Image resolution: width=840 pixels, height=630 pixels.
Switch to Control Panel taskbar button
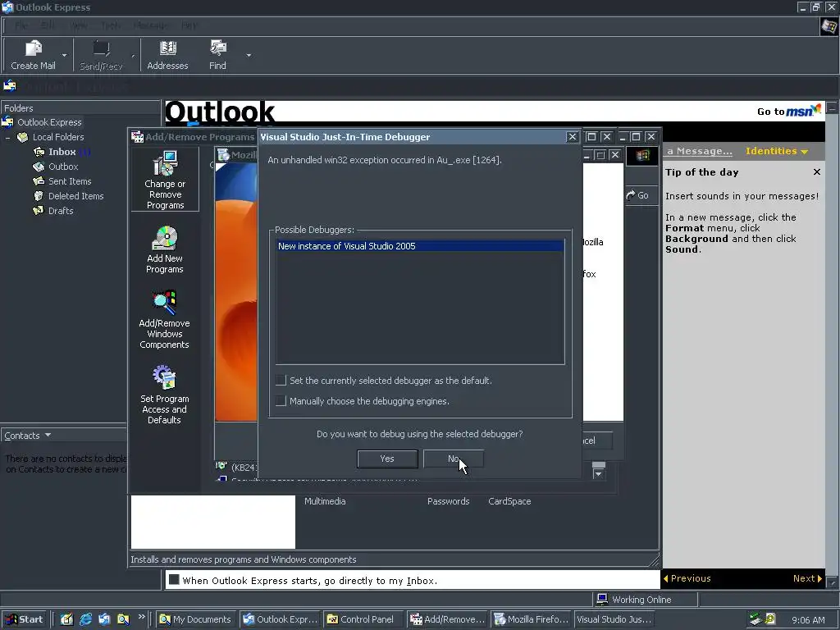(363, 619)
